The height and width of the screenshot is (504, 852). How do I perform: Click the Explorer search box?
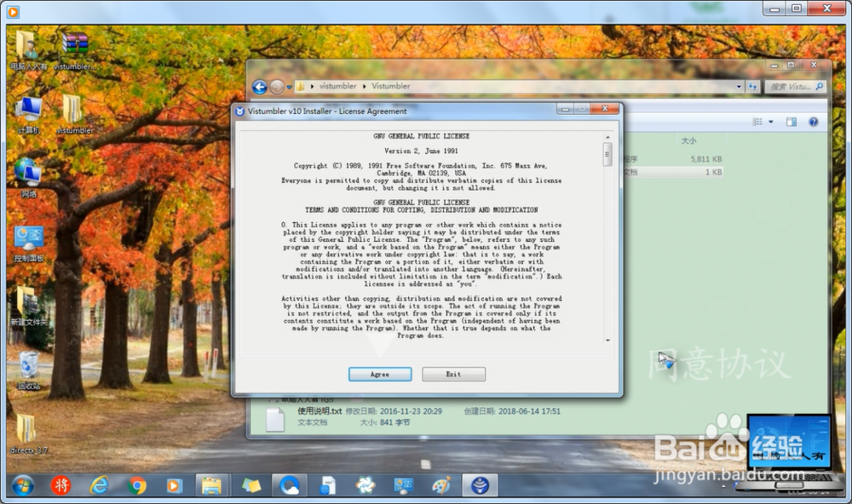[795, 86]
